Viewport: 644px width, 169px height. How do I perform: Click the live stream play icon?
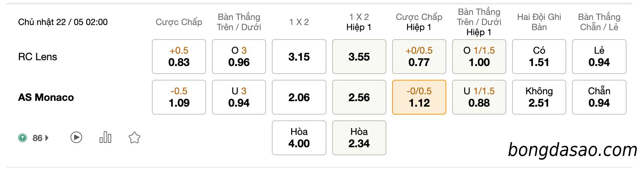[76, 137]
